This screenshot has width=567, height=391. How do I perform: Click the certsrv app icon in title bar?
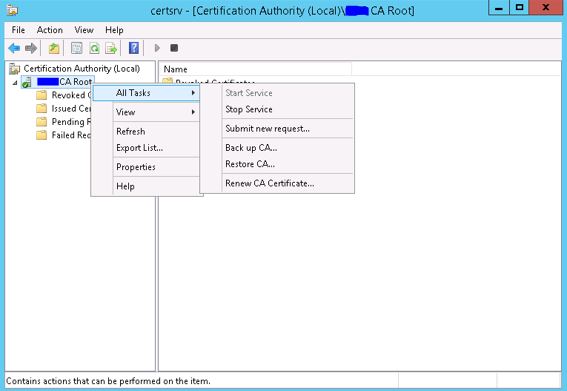pos(12,10)
